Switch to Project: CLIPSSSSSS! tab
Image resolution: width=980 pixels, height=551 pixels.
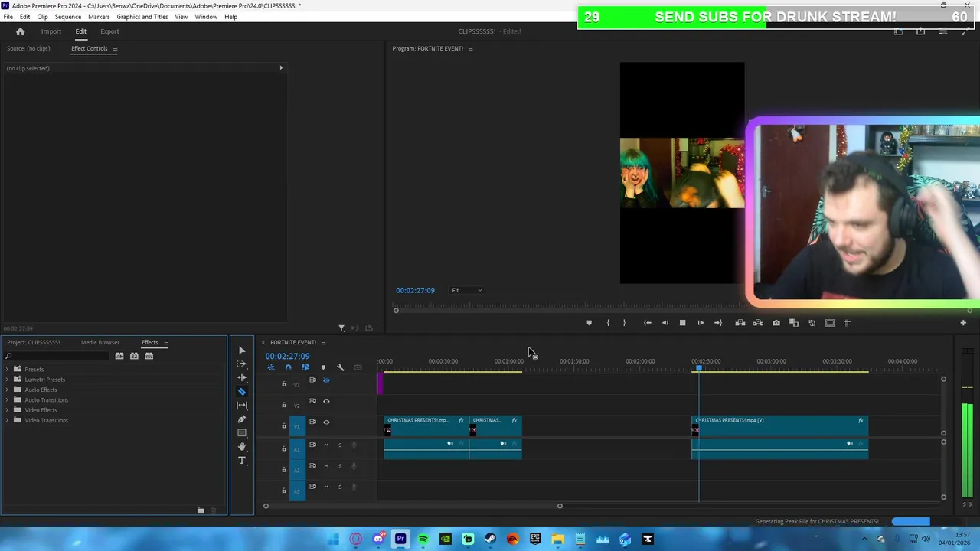[x=33, y=343]
